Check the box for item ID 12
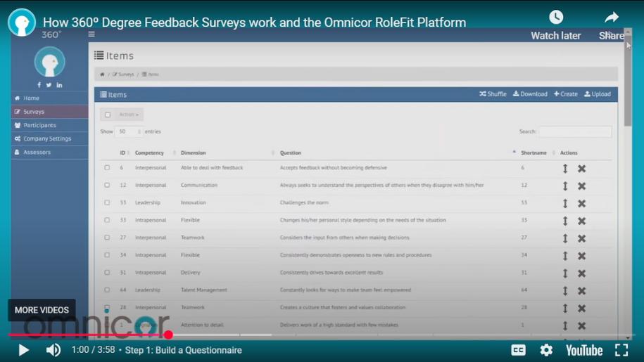The image size is (644, 362). 107,186
